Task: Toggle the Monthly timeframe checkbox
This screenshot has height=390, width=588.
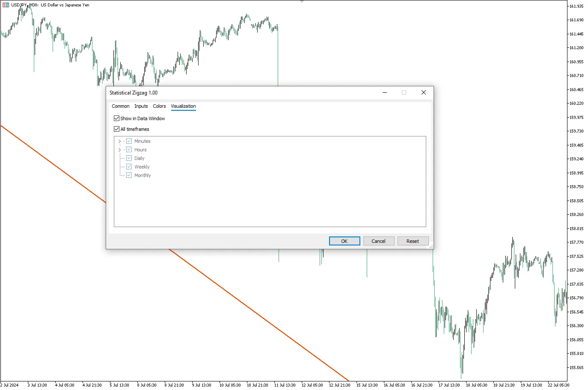Action: coord(129,175)
